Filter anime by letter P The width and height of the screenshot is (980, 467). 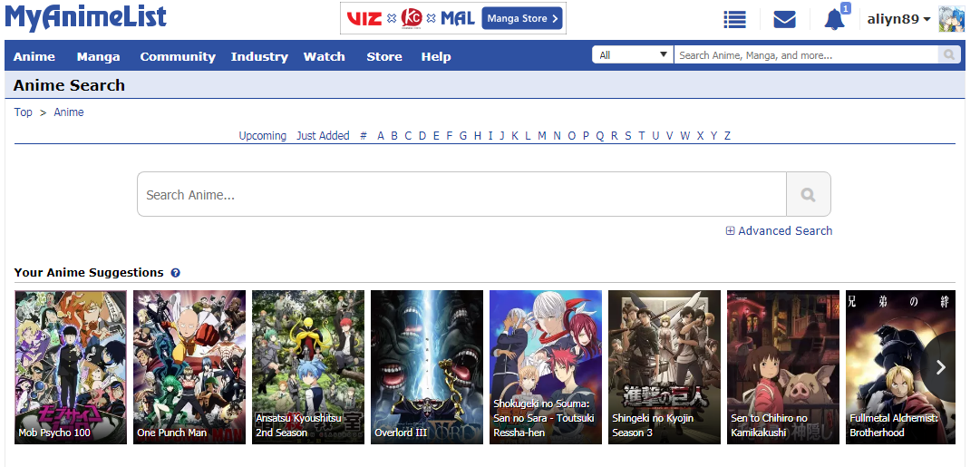click(586, 136)
